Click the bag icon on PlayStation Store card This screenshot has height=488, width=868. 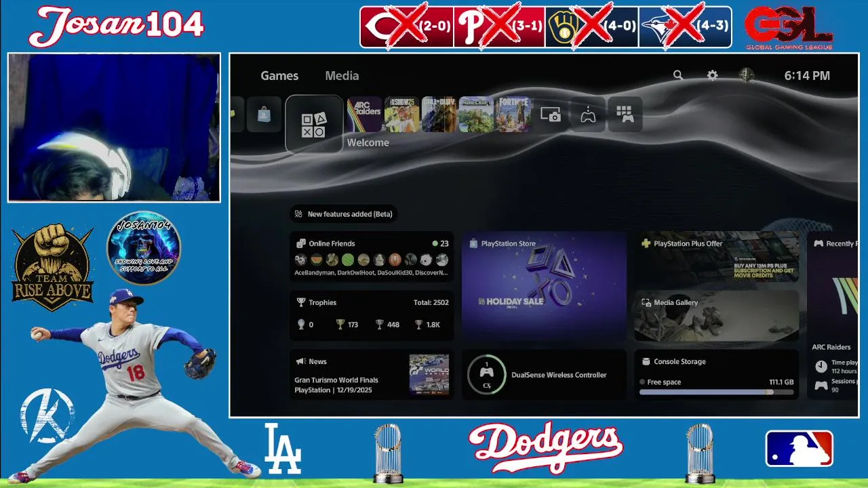pos(473,243)
